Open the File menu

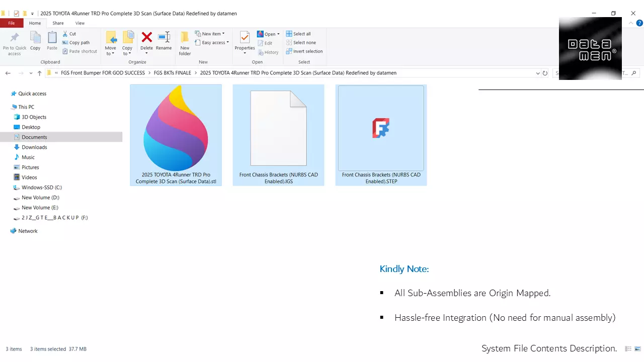coord(11,23)
